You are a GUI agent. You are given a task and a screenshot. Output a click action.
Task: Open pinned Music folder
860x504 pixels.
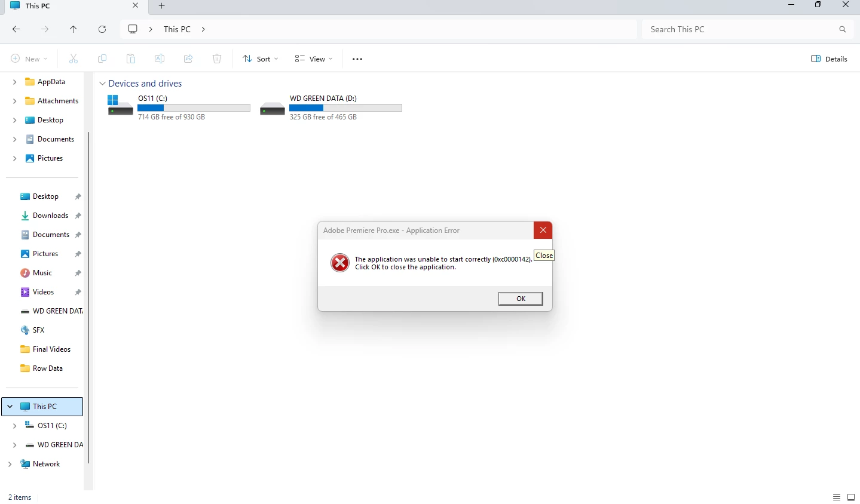pyautogui.click(x=42, y=273)
